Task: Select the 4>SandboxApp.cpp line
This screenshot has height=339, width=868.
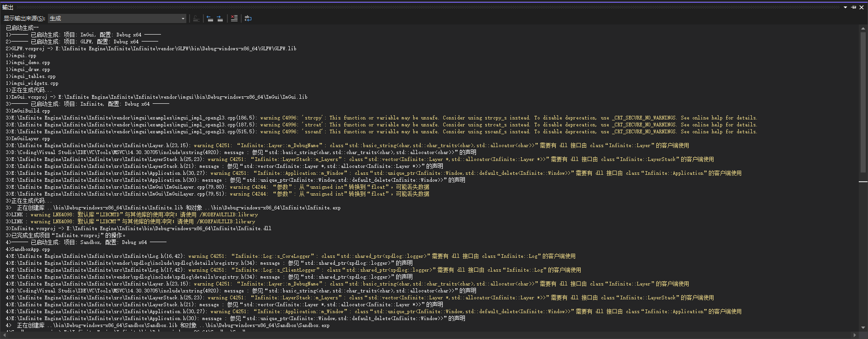Action: point(28,249)
